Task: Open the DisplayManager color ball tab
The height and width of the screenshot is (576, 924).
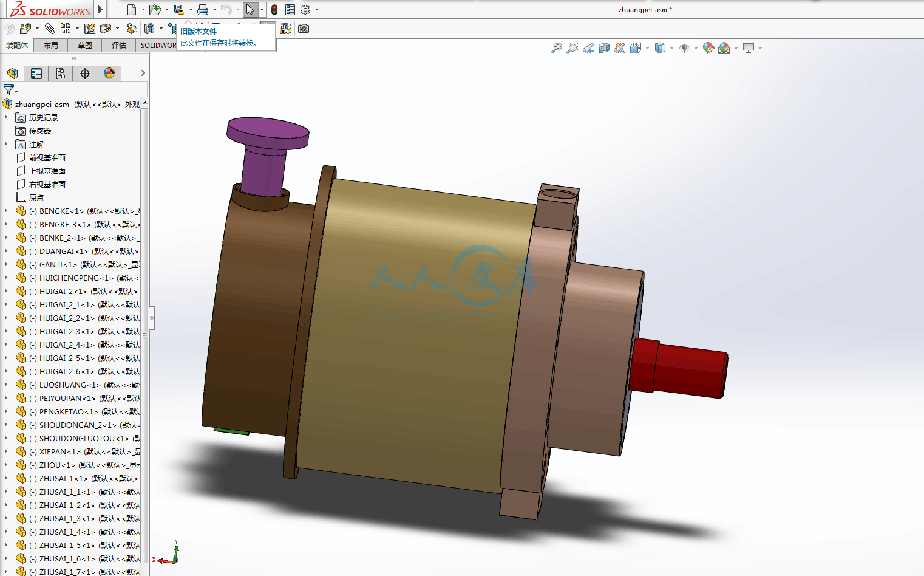Action: 109,74
